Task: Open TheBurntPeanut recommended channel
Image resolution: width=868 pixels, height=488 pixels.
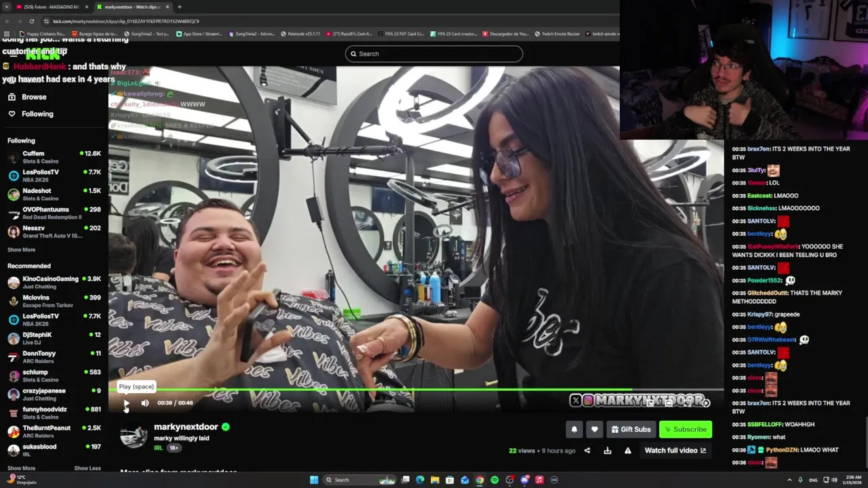Action: [54, 431]
